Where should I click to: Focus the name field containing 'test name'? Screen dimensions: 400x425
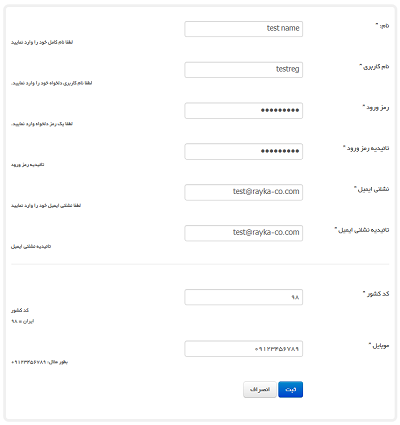click(244, 29)
